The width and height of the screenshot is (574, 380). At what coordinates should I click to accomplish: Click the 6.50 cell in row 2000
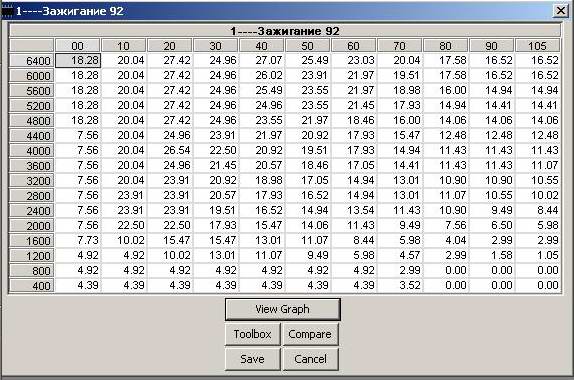[491, 226]
